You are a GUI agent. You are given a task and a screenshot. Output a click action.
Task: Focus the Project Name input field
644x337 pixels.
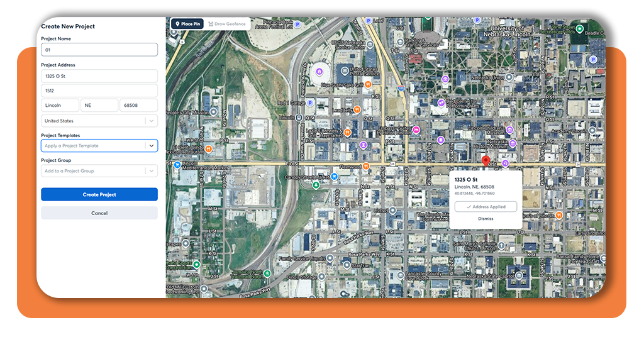(99, 50)
